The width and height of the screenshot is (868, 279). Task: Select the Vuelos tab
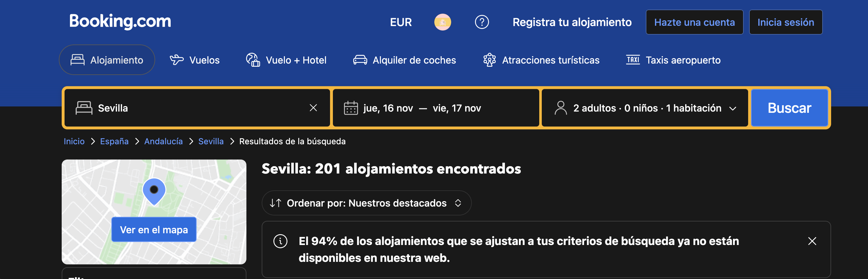(194, 60)
